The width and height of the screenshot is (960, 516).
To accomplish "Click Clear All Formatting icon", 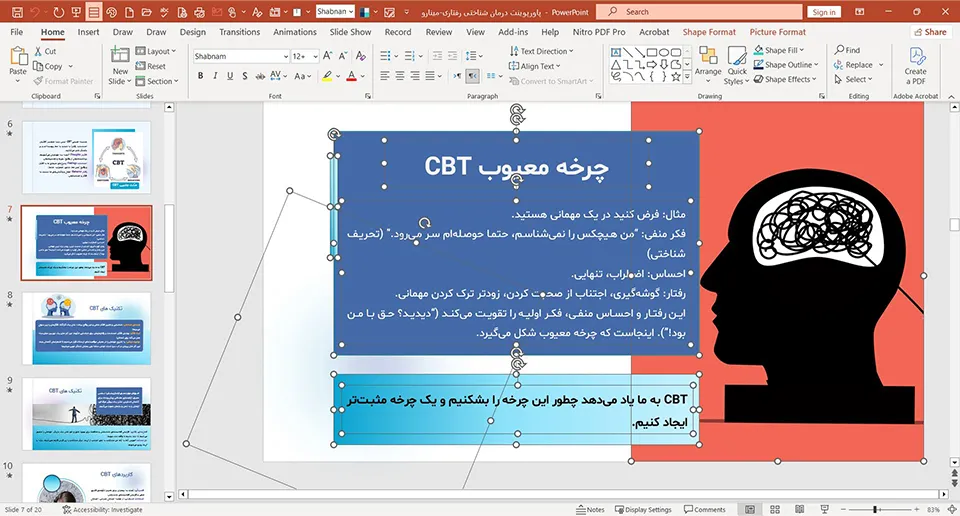I will (361, 56).
